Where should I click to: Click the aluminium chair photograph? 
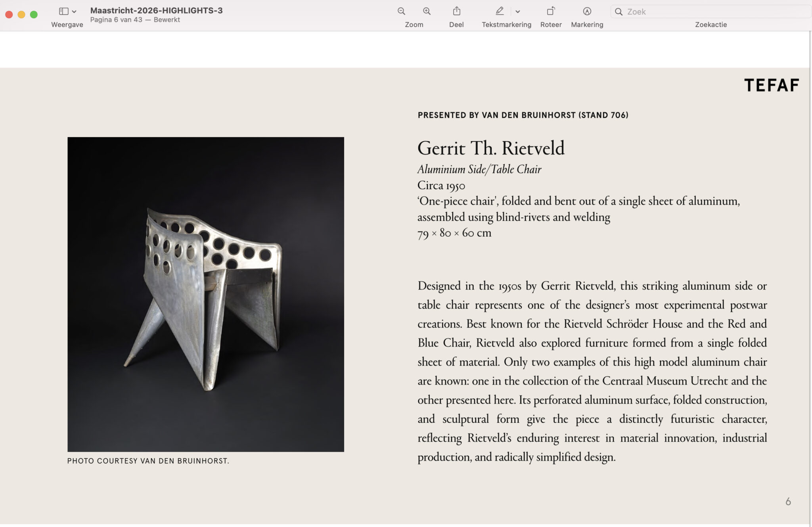click(x=205, y=294)
